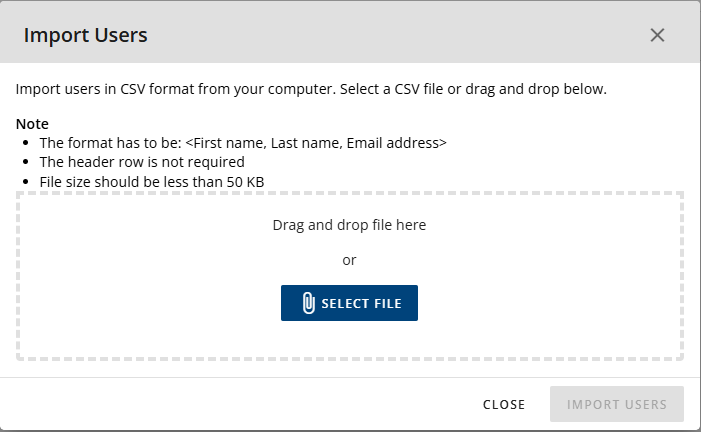
Task: Click the paperclip icon on Select File
Action: (x=308, y=303)
